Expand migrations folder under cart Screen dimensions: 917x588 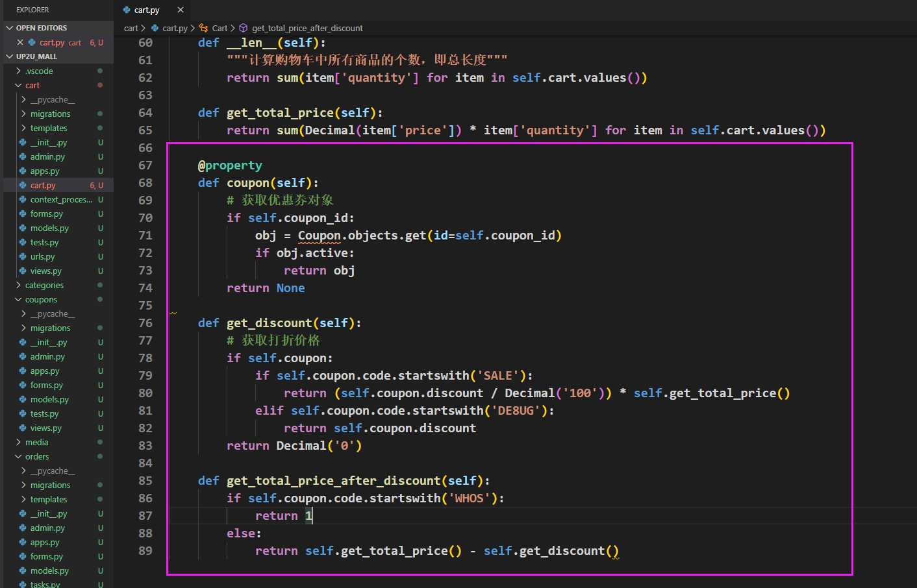(x=24, y=114)
